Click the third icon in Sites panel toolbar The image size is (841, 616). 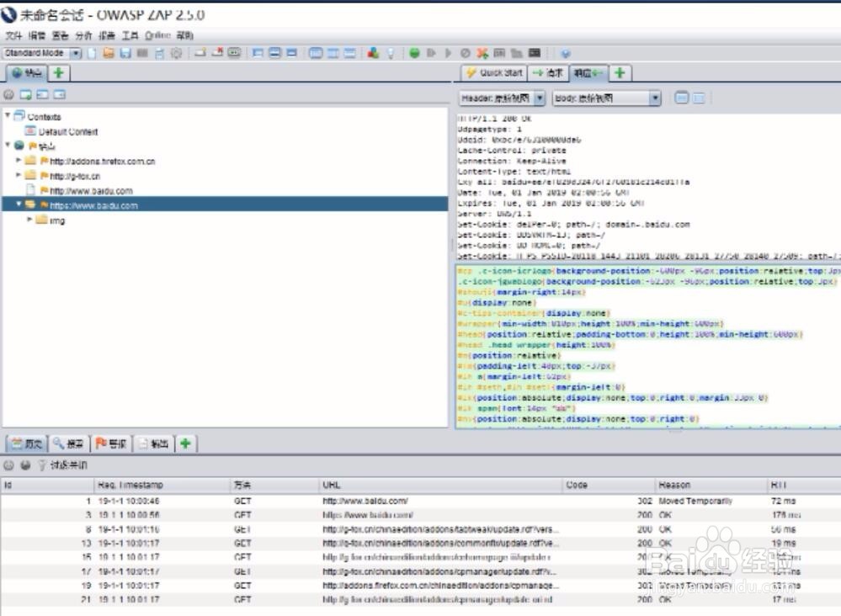pyautogui.click(x=42, y=95)
